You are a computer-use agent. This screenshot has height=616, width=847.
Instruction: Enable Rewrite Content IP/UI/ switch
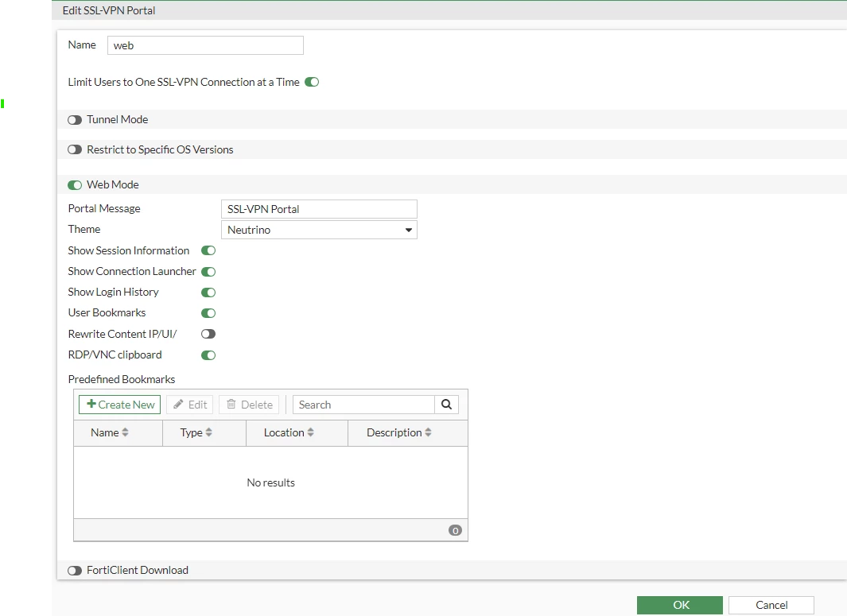[208, 334]
